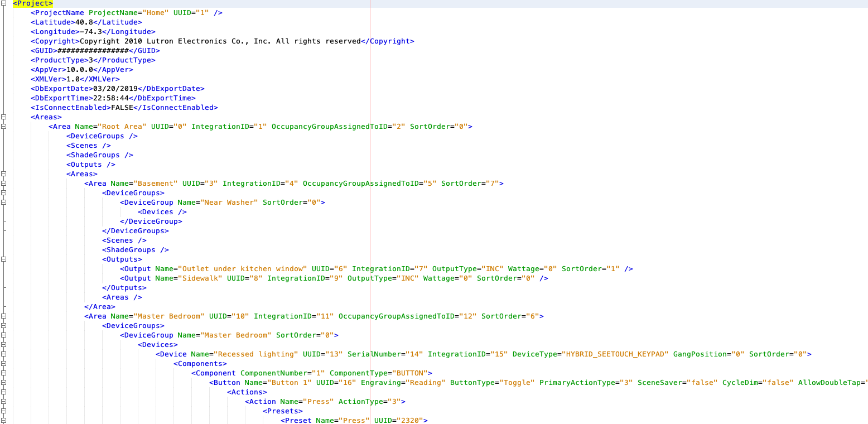Viewport: 868px width, 424px height.
Task: Fold the first Areas node under Project
Action: pyautogui.click(x=4, y=117)
